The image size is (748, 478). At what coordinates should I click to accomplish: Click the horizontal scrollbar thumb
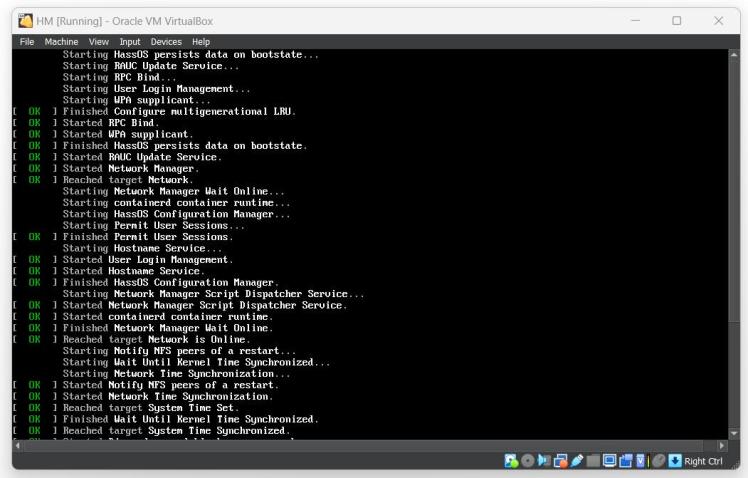tap(364, 446)
